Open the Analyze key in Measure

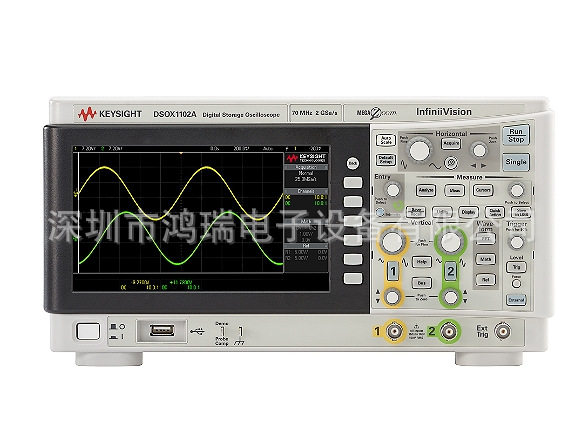pyautogui.click(x=426, y=191)
